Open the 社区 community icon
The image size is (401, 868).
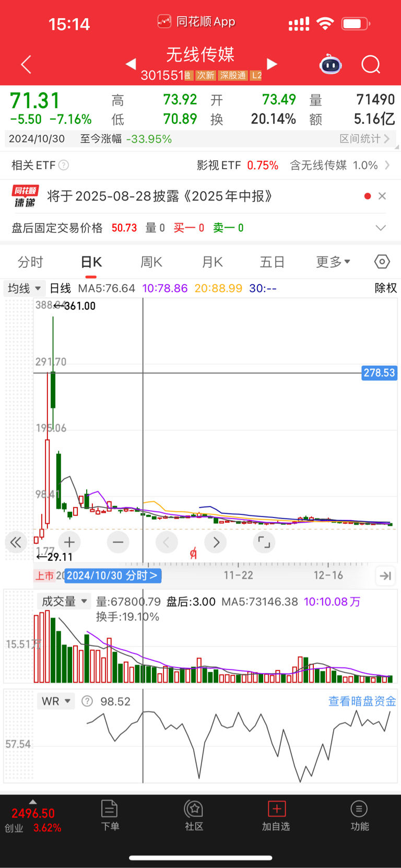(x=194, y=815)
